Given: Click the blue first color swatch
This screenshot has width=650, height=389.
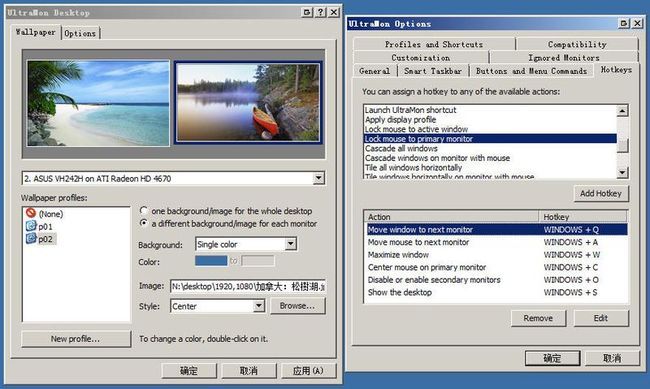Looking at the screenshot, I should coord(211,261).
